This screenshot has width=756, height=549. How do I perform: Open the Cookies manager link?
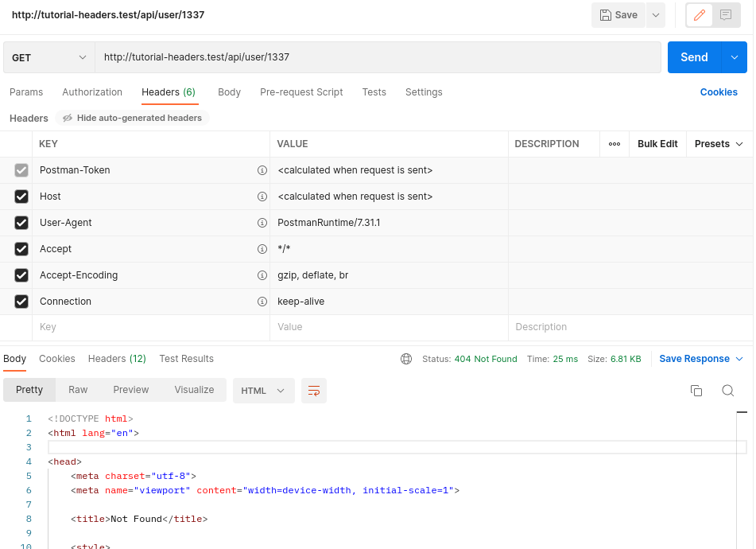coord(719,92)
